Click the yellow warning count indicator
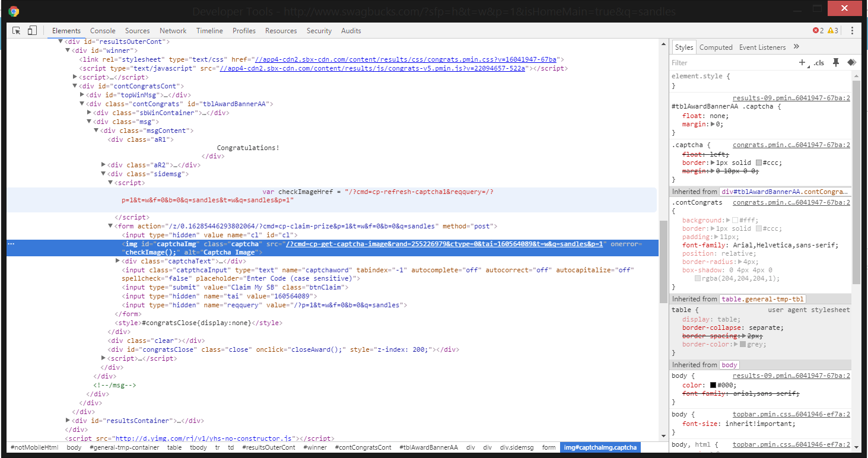Image resolution: width=868 pixels, height=458 pixels. (x=833, y=31)
